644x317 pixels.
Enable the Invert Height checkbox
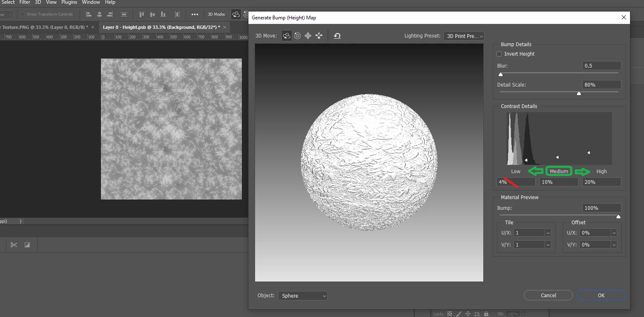[499, 54]
